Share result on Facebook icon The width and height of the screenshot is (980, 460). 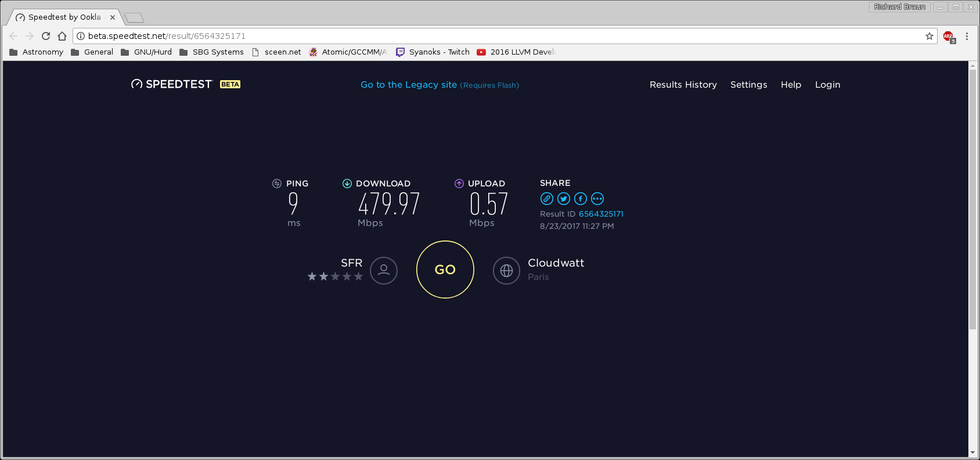(581, 199)
